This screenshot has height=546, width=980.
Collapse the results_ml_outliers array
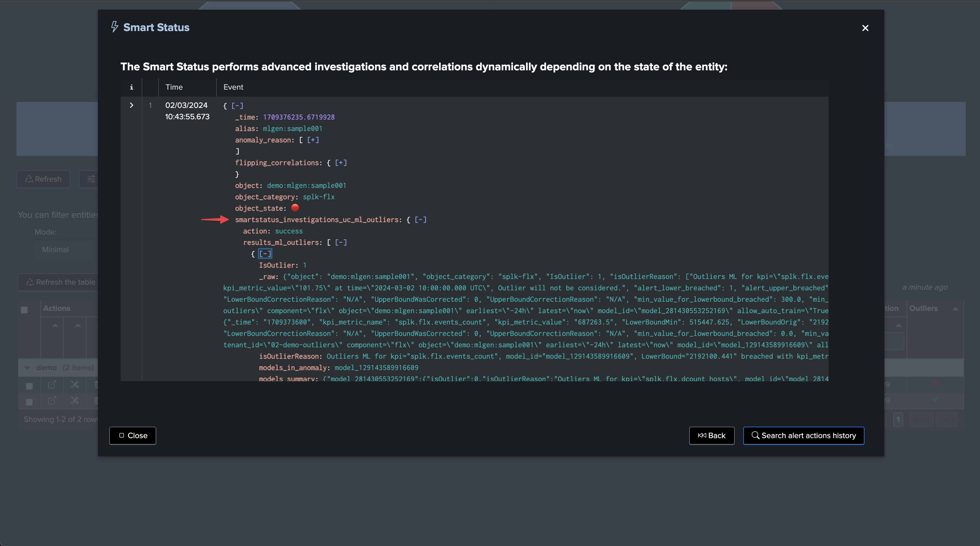coord(341,242)
